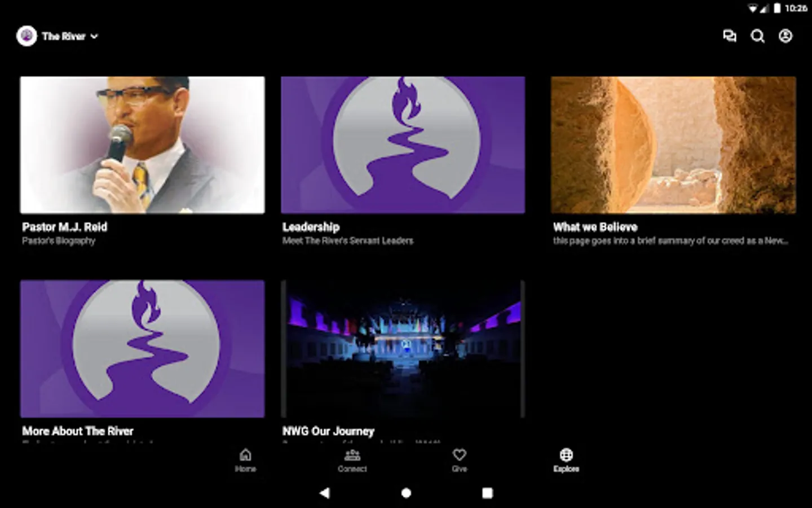Switch to the Connect tab
Image resolution: width=812 pixels, height=508 pixels.
352,461
